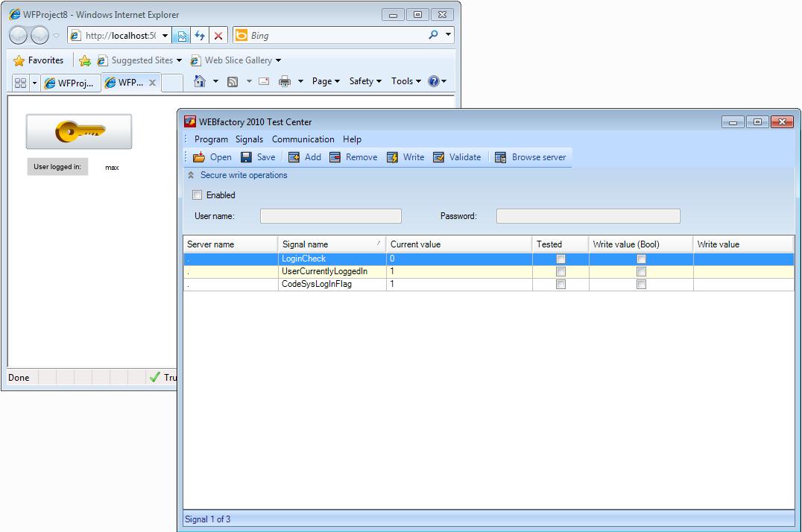802x532 pixels.
Task: Enable secure write operations checkbox
Action: tap(198, 195)
